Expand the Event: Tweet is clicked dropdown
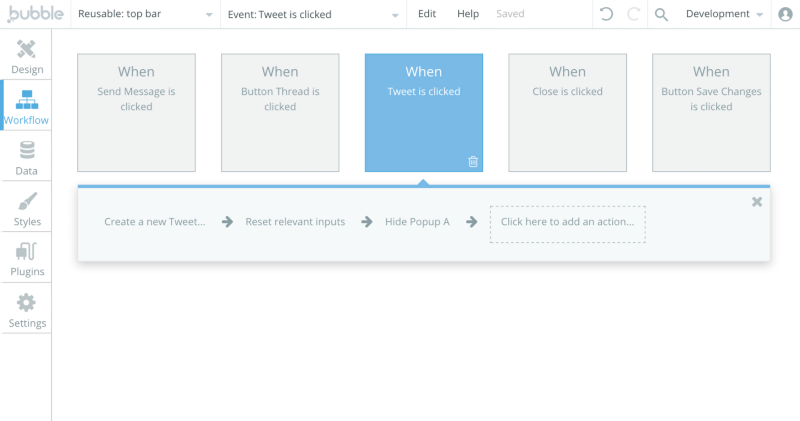The width and height of the screenshot is (800, 421). 312,14
